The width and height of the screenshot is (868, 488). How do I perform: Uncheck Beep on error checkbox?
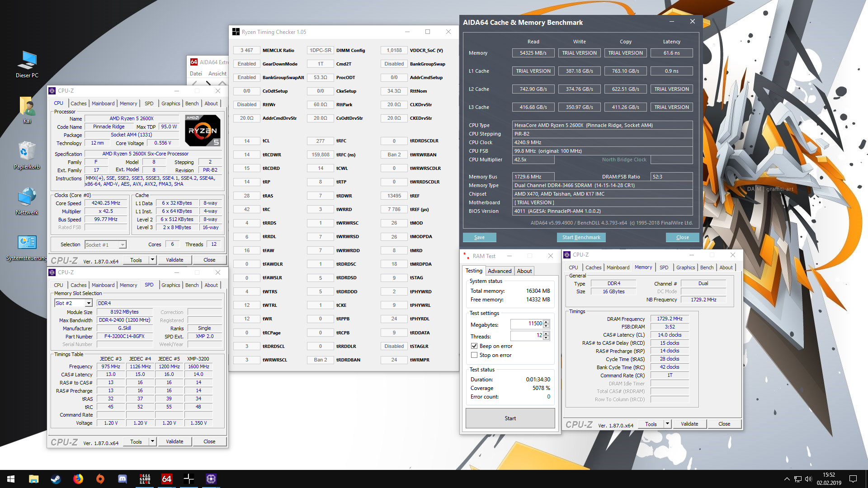(474, 346)
